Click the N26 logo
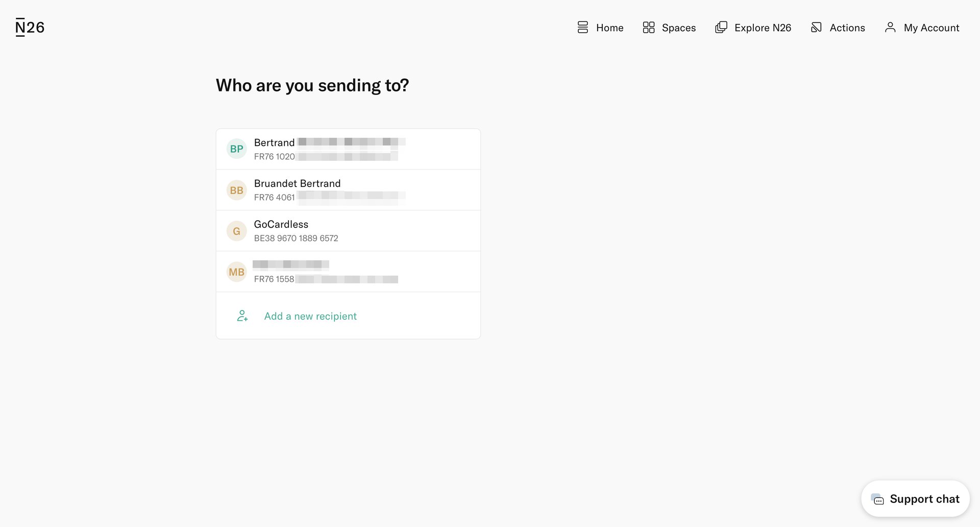 pos(29,27)
